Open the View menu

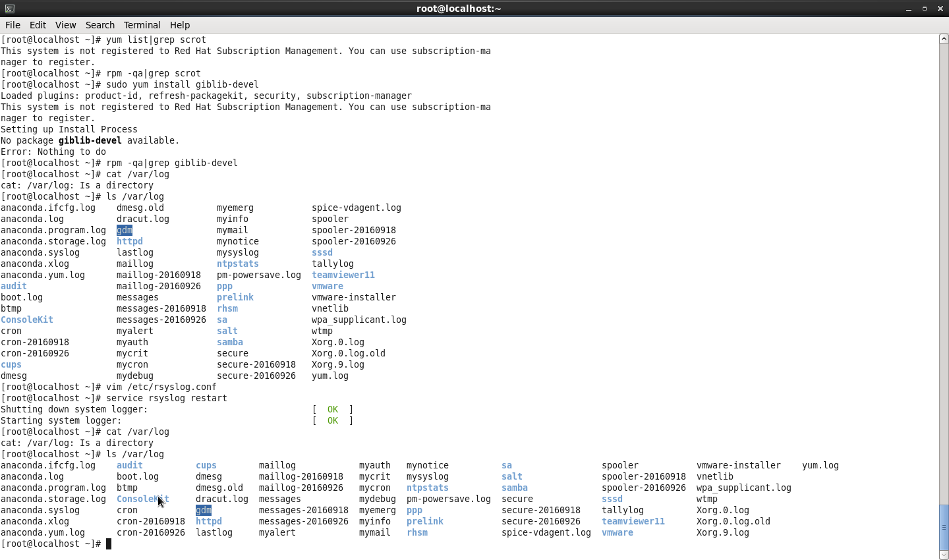pos(65,25)
